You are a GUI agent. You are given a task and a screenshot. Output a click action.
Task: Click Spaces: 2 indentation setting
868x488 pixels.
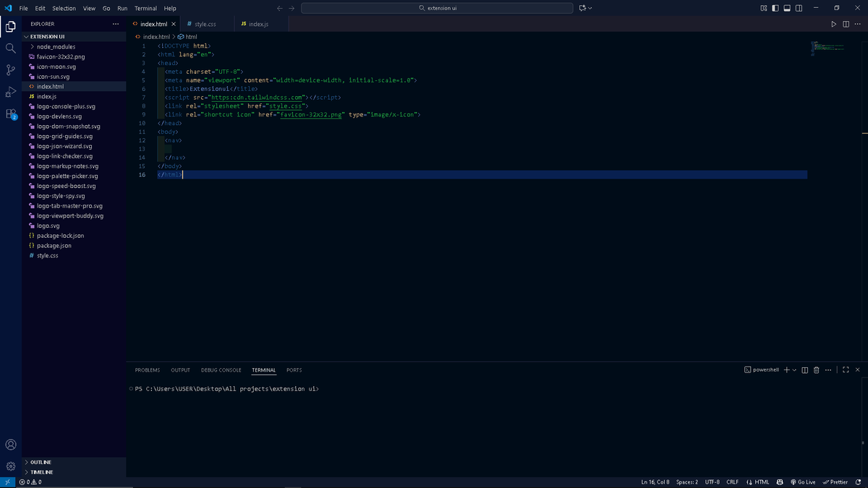(687, 482)
